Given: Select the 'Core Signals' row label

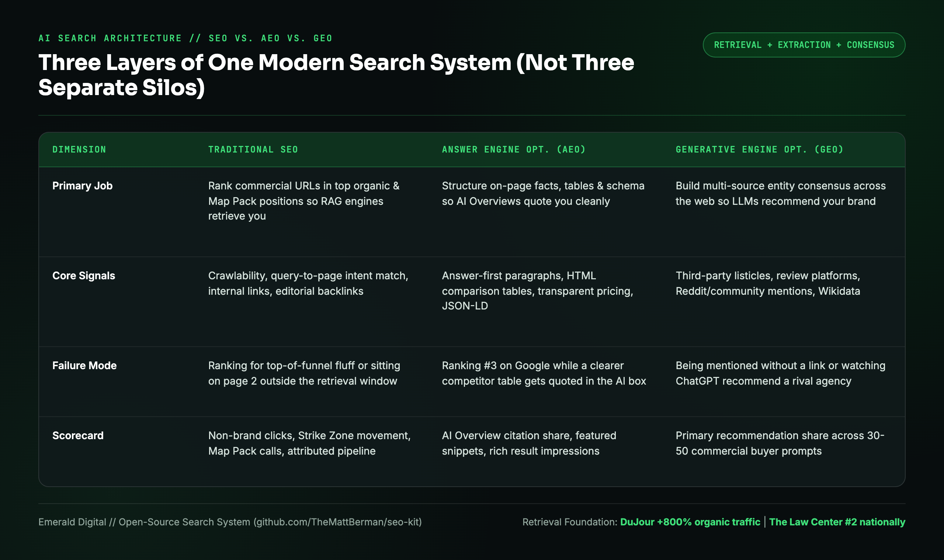Looking at the screenshot, I should [83, 276].
